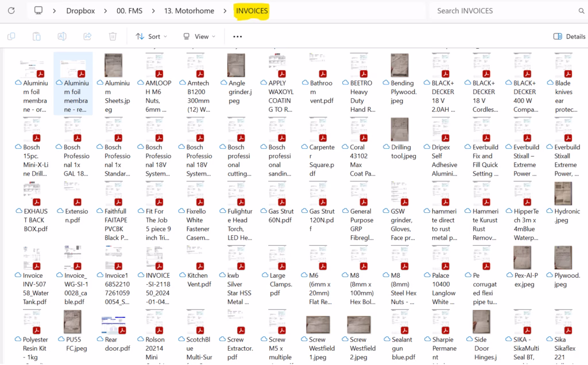This screenshot has height=365, width=588.
Task: Click the paste icon in toolbar
Action: (x=36, y=36)
